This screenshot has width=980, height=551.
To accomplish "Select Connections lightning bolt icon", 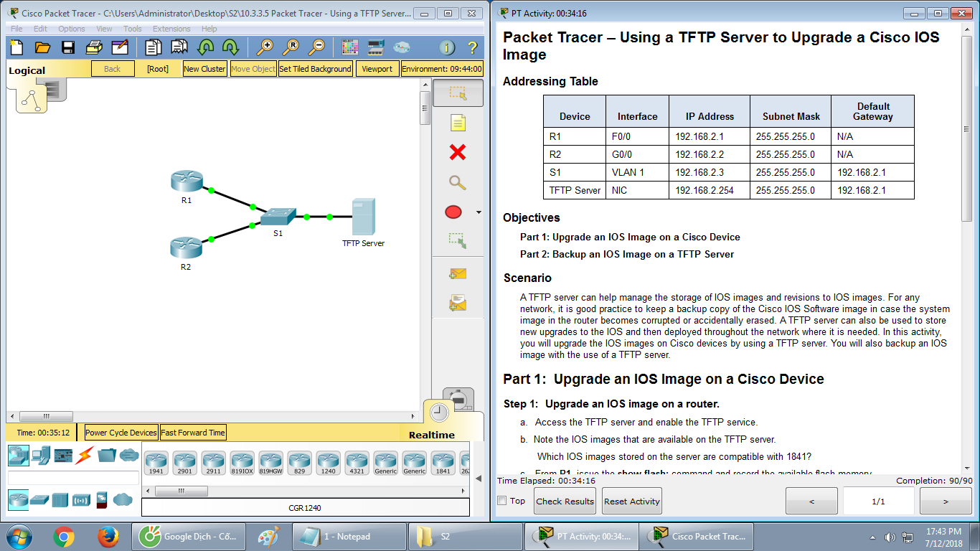I will pyautogui.click(x=85, y=455).
